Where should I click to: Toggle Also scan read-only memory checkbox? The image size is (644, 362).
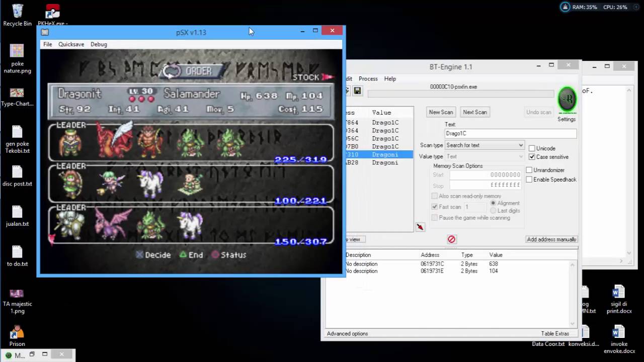(435, 196)
